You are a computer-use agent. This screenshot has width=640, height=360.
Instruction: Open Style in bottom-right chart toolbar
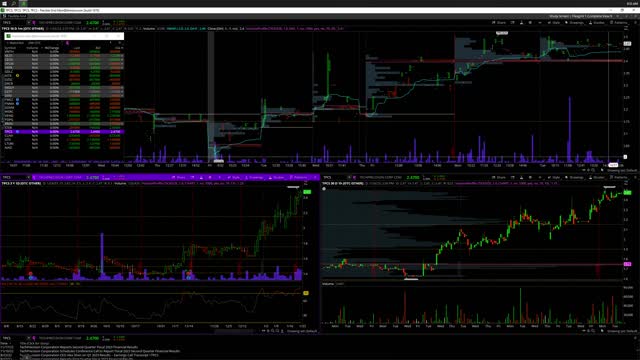(555, 178)
